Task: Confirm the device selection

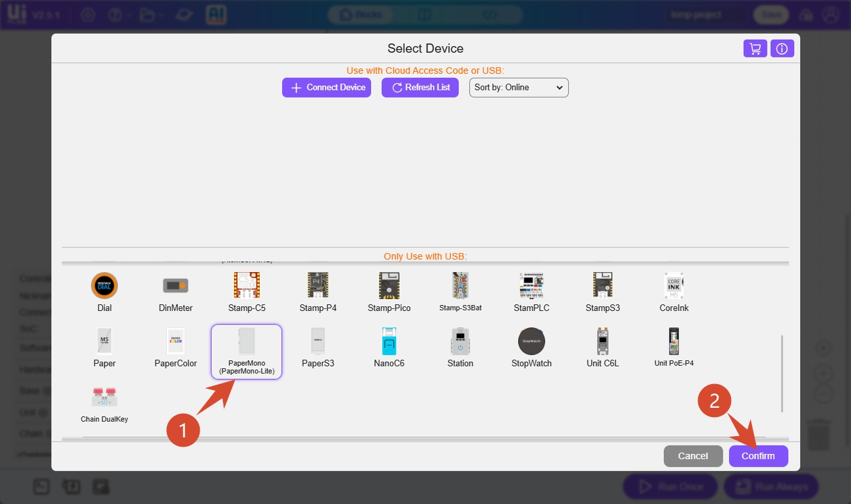Action: tap(758, 456)
